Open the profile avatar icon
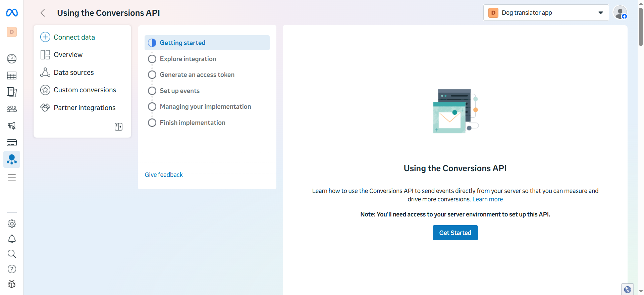Image resolution: width=644 pixels, height=295 pixels. point(620,12)
